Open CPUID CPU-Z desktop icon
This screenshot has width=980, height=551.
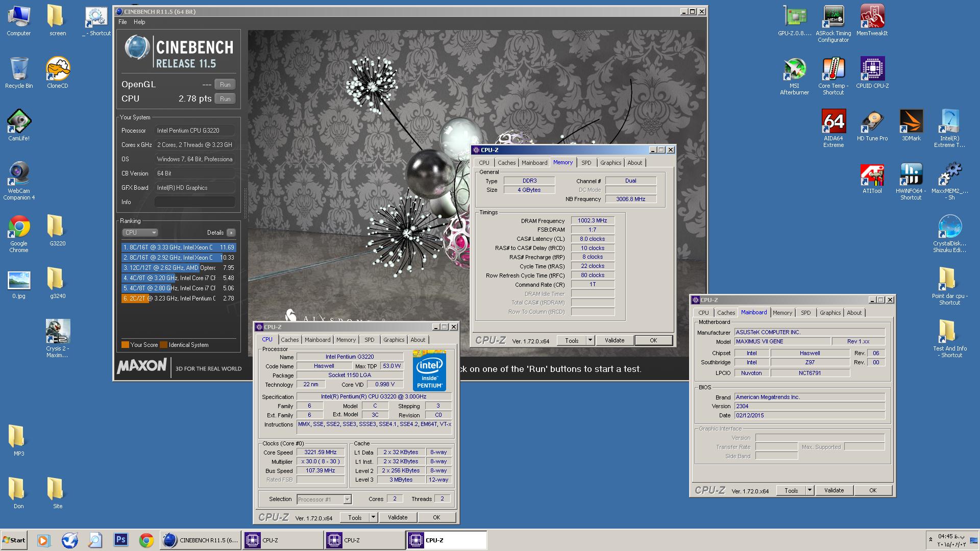coord(872,73)
